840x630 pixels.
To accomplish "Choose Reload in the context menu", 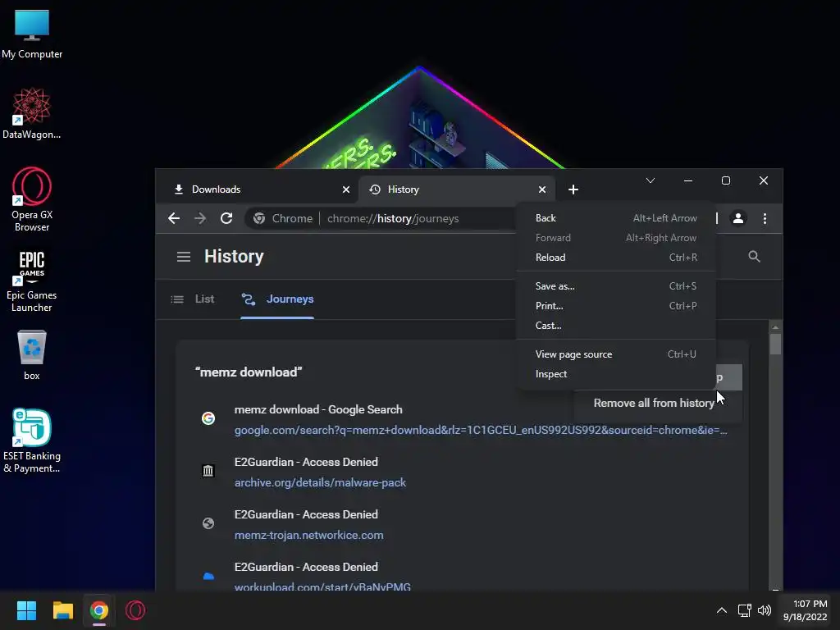I will point(616,257).
